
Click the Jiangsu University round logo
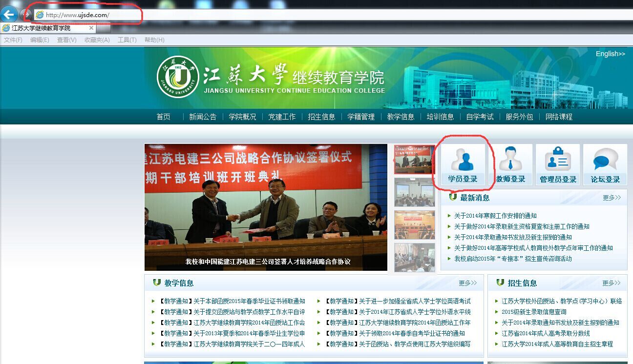tap(178, 77)
